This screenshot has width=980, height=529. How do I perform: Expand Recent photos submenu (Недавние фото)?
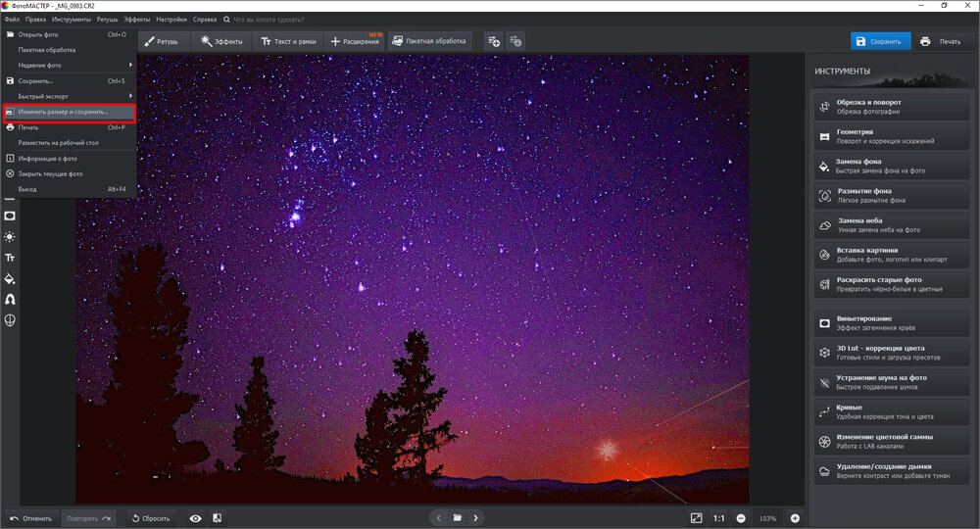click(69, 65)
